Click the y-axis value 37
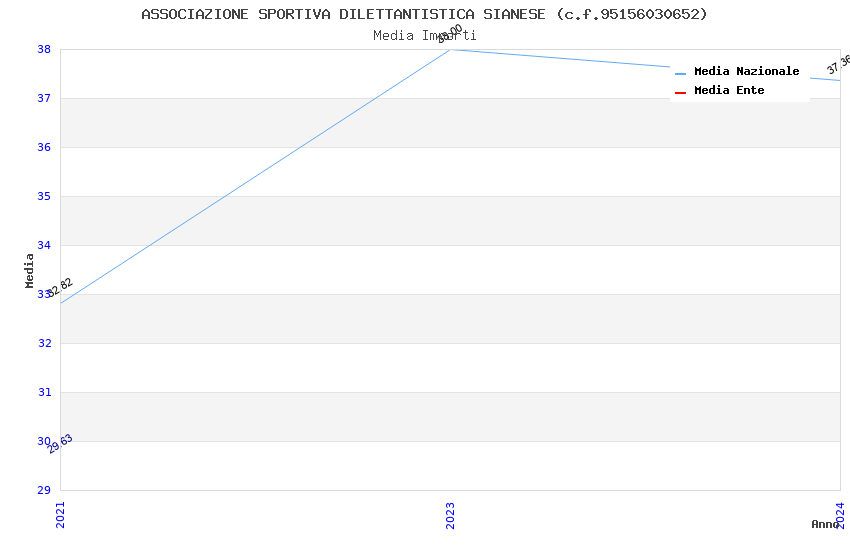The height and width of the screenshot is (550, 850). coord(44,98)
